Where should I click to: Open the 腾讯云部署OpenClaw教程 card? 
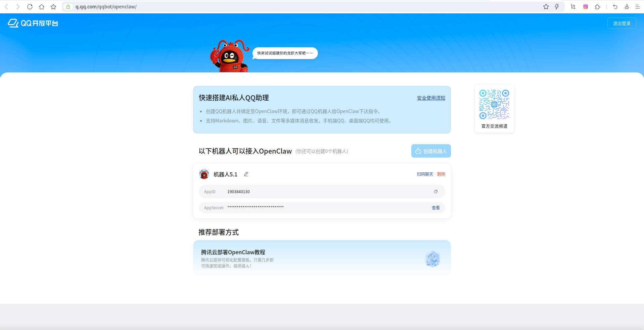[x=322, y=259]
